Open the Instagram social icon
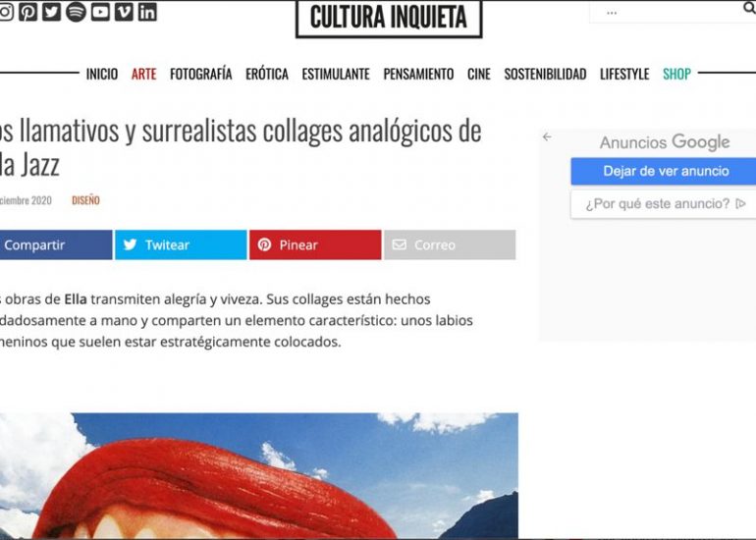This screenshot has height=540, width=756. point(5,12)
